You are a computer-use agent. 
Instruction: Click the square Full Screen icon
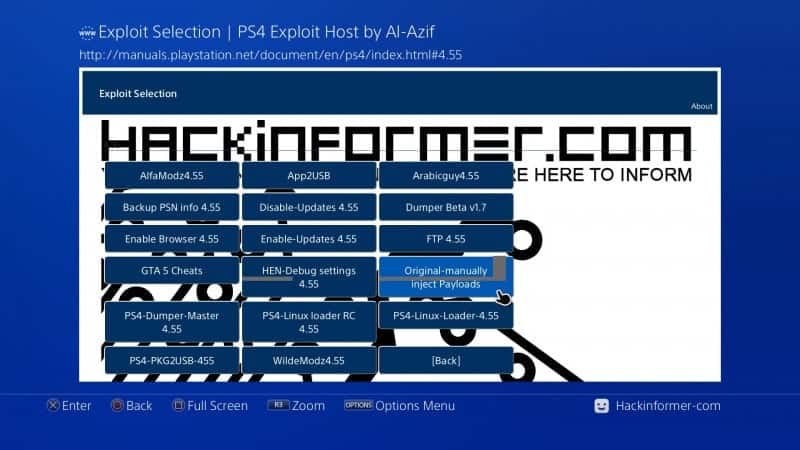pos(178,406)
